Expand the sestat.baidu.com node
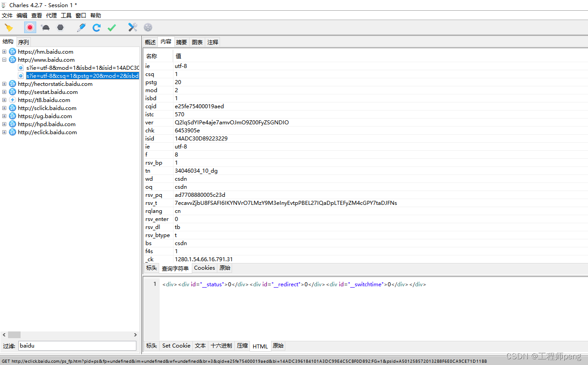Viewport: 588px width, 365px height. pyautogui.click(x=4, y=92)
